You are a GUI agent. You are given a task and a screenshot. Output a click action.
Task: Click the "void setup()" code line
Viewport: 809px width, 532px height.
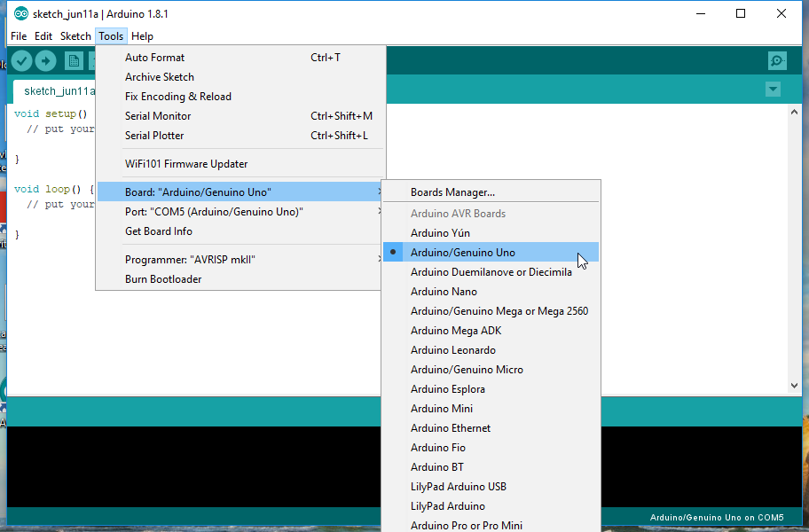tap(51, 113)
